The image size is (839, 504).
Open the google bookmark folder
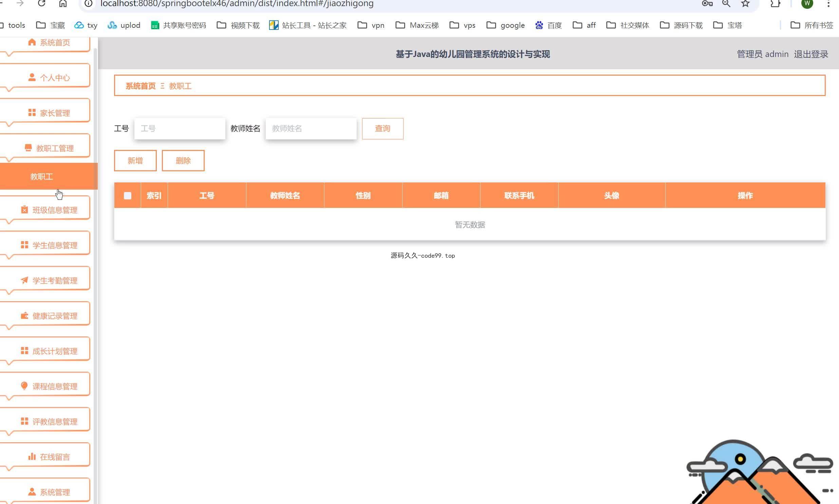tap(506, 25)
